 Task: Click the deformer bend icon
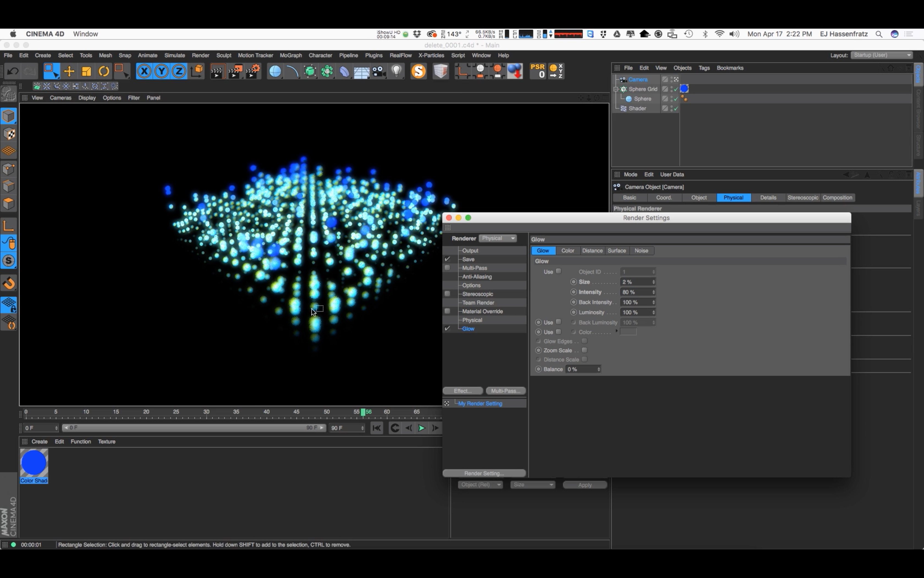[x=344, y=72]
